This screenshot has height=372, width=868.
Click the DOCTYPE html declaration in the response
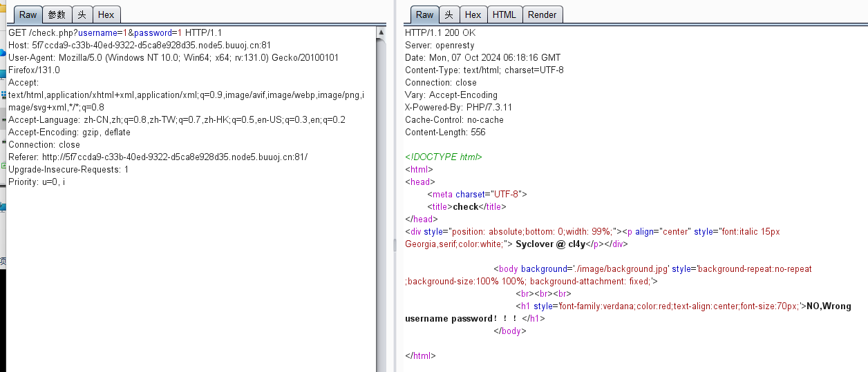point(443,157)
